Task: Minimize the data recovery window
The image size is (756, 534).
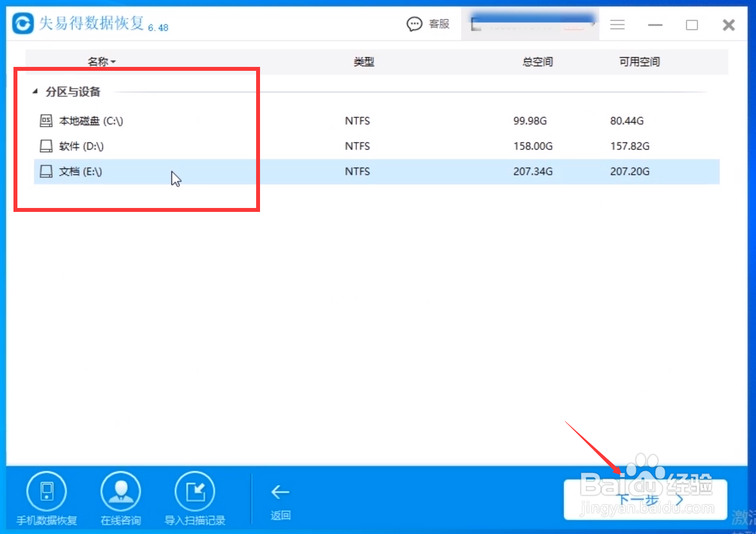Action: coord(655,25)
